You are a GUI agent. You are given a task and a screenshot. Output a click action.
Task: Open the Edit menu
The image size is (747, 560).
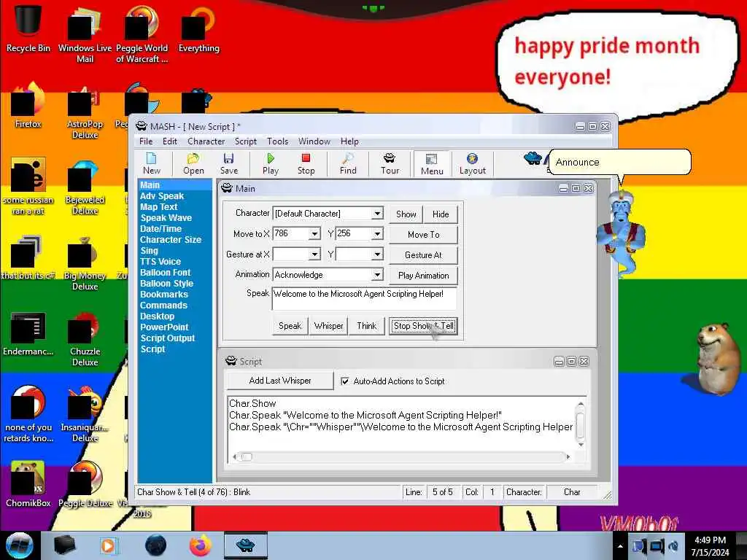click(169, 141)
